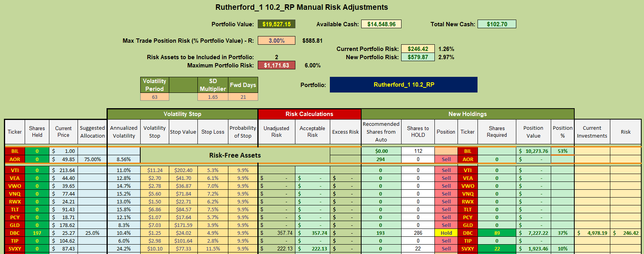Screen dimensions: 644x254
Task: Click the Sell position for GLD
Action: pyautogui.click(x=446, y=225)
